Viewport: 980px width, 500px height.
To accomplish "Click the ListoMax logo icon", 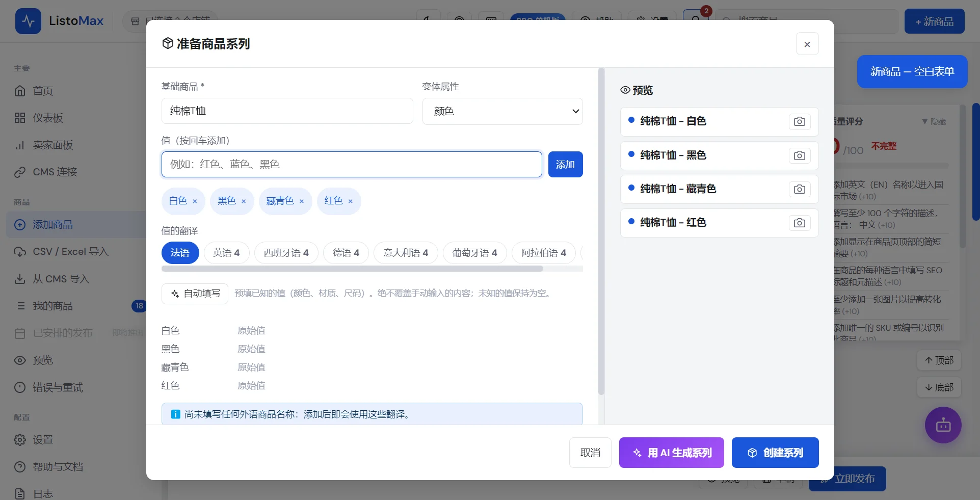I will tap(28, 21).
